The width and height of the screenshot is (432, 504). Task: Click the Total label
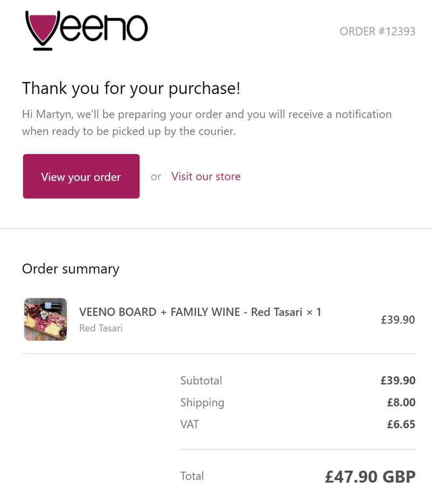192,476
